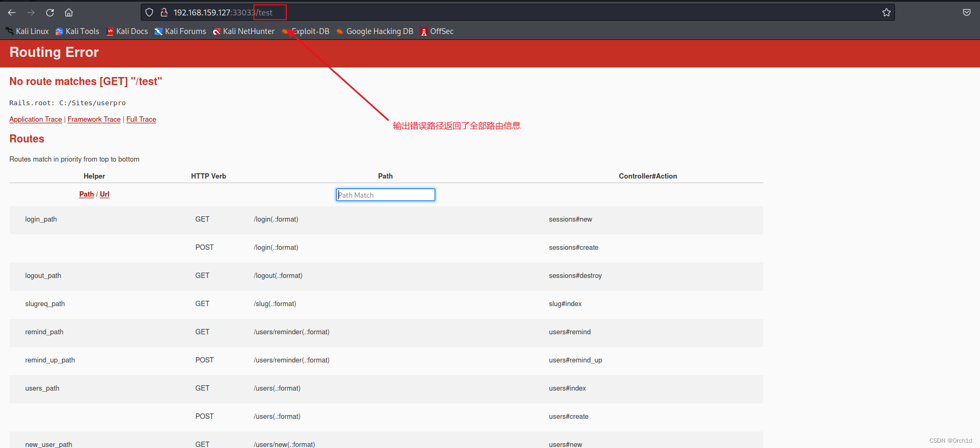The width and height of the screenshot is (980, 448).
Task: Open the Pocket save icon
Action: point(967,12)
